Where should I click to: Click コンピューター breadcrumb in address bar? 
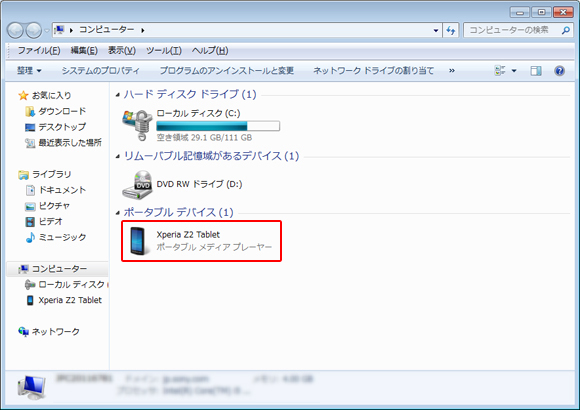point(107,30)
